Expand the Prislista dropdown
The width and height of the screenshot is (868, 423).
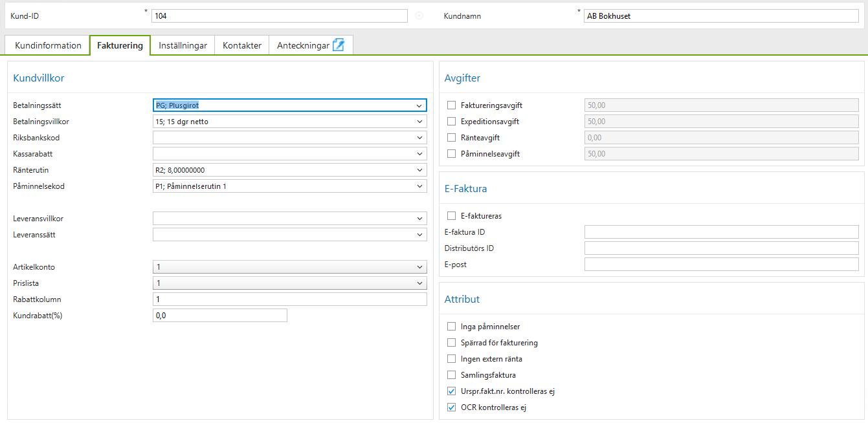(x=420, y=283)
